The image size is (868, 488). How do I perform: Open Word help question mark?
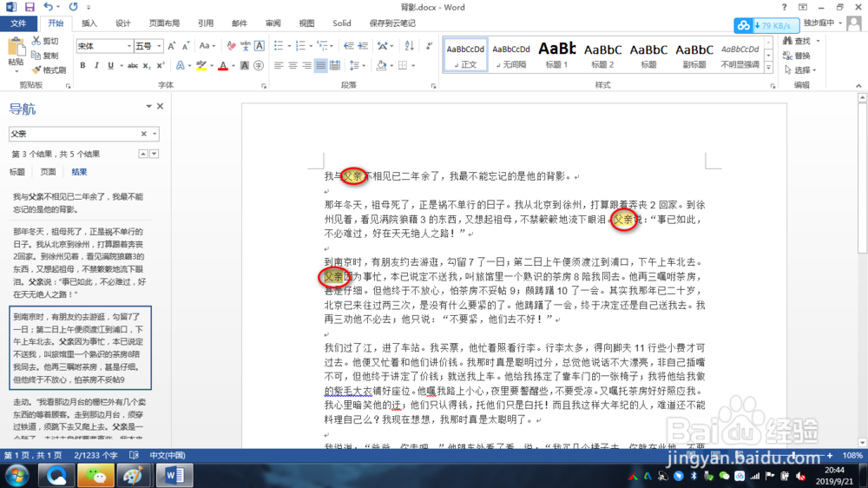[784, 7]
